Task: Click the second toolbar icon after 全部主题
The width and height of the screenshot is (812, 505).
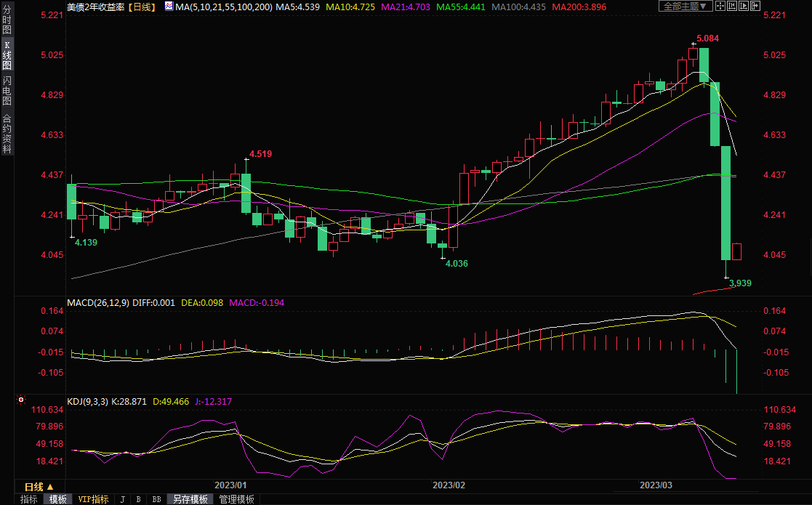Action: [732, 7]
